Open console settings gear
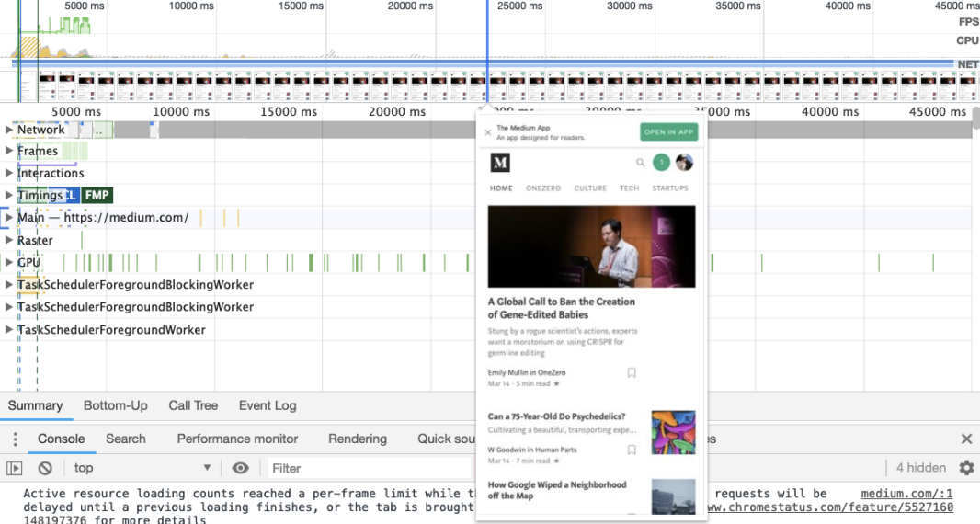 966,468
